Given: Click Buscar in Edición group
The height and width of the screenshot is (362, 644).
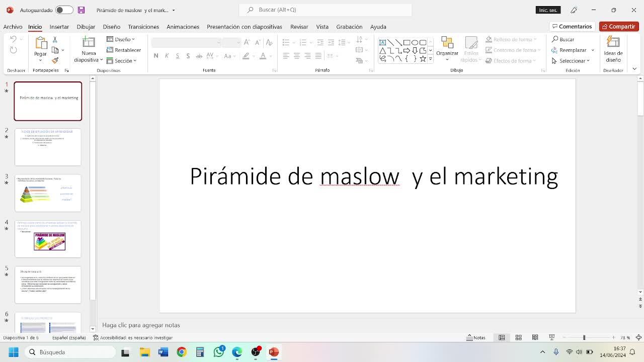Looking at the screenshot, I should tap(563, 39).
